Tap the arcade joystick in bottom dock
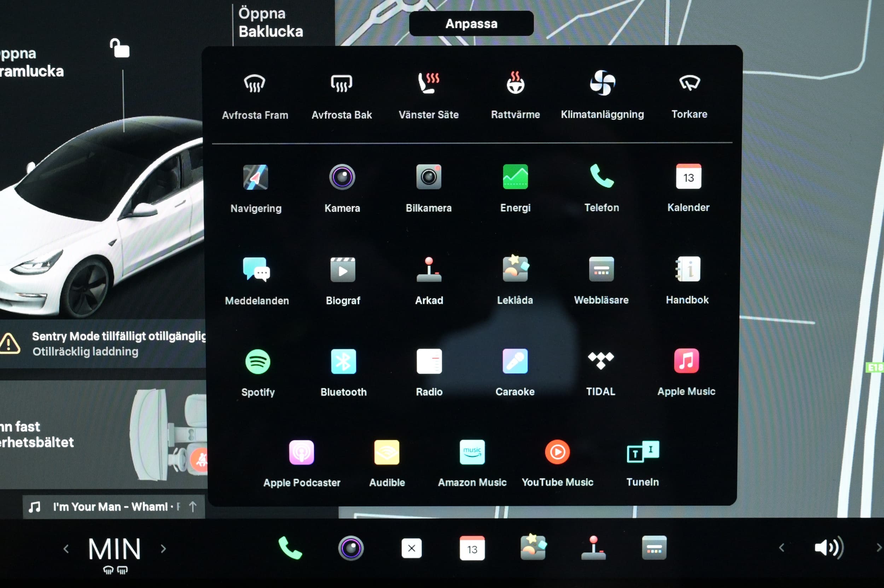Viewport: 884px width, 588px height. pyautogui.click(x=593, y=547)
